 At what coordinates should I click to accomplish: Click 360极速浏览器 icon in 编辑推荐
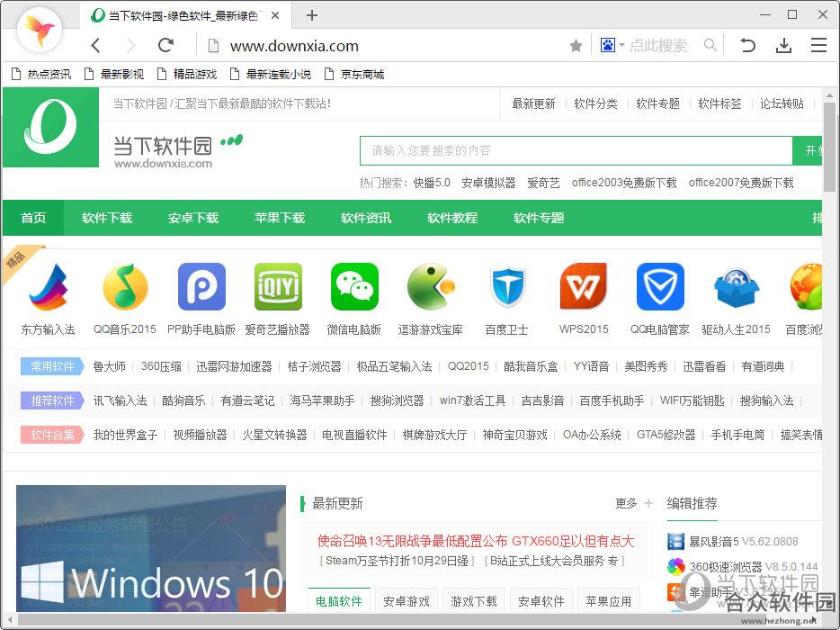(676, 566)
